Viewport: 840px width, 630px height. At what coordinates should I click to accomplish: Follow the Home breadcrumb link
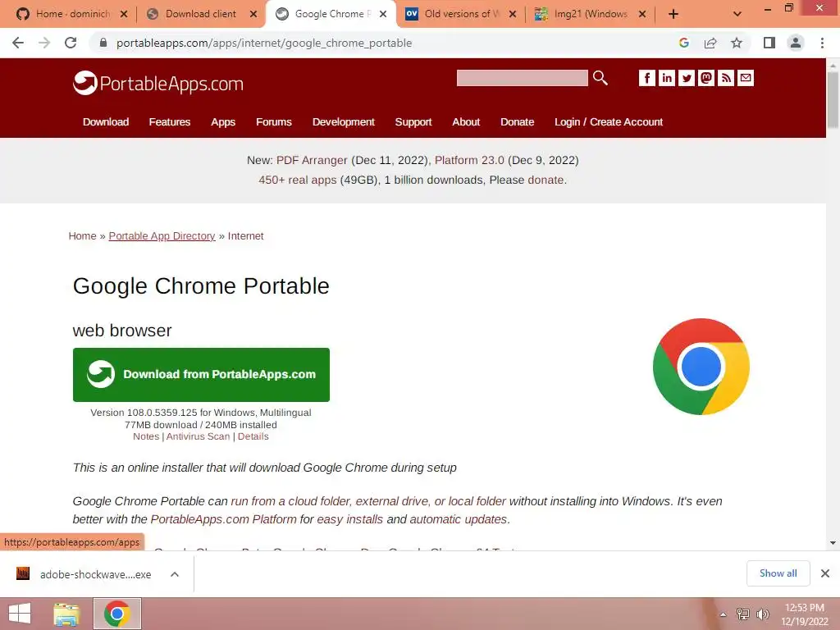click(x=82, y=235)
